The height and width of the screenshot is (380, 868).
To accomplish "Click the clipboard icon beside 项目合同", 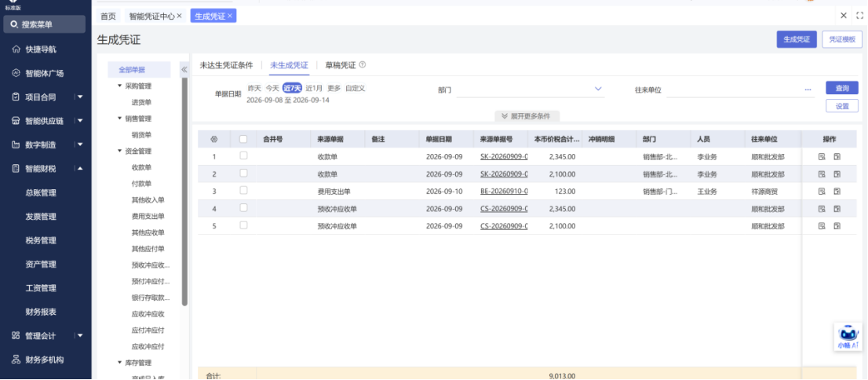I will [16, 97].
